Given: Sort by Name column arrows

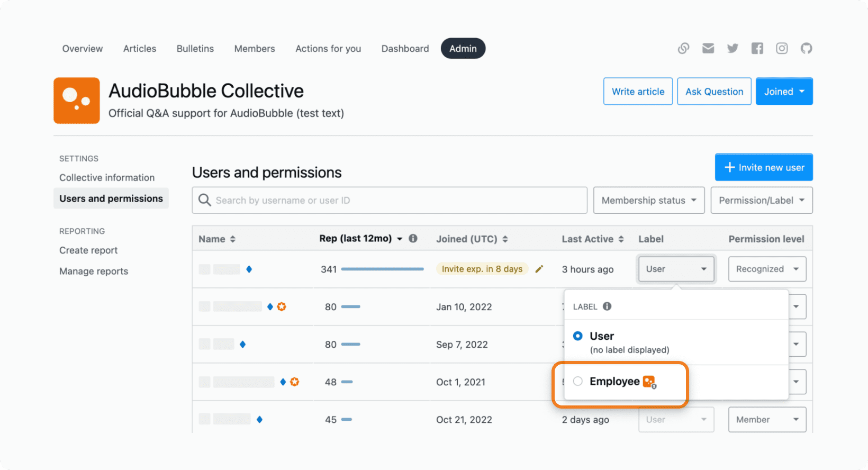Looking at the screenshot, I should point(232,239).
